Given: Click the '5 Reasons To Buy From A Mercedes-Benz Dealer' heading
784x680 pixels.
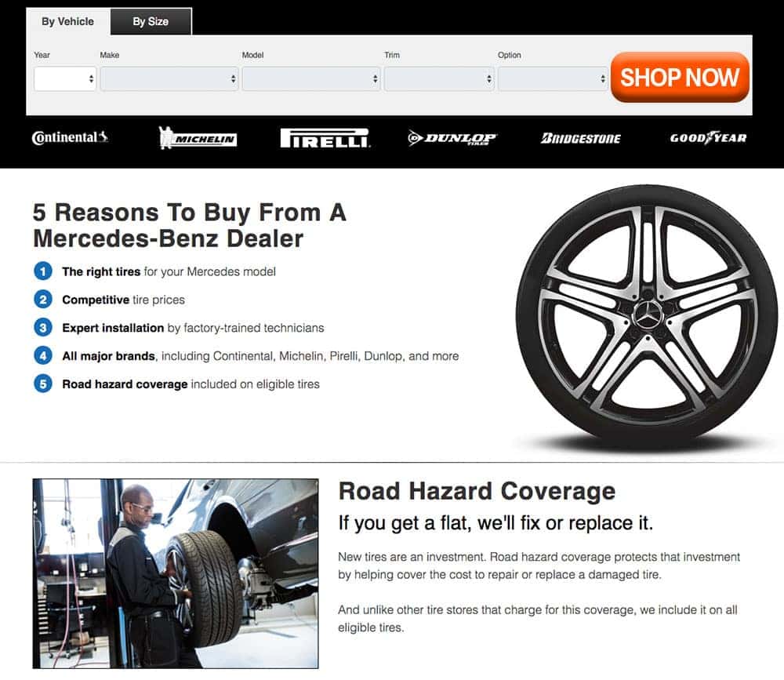Looking at the screenshot, I should tap(190, 225).
